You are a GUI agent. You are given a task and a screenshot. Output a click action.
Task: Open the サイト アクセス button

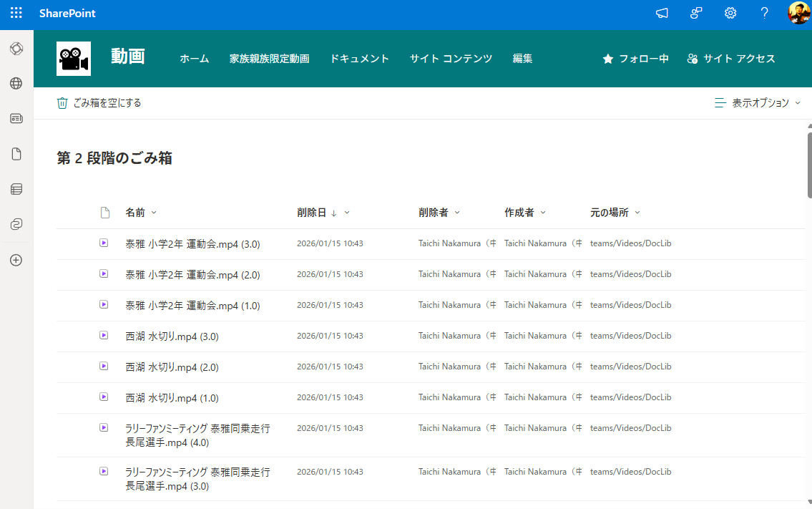730,59
